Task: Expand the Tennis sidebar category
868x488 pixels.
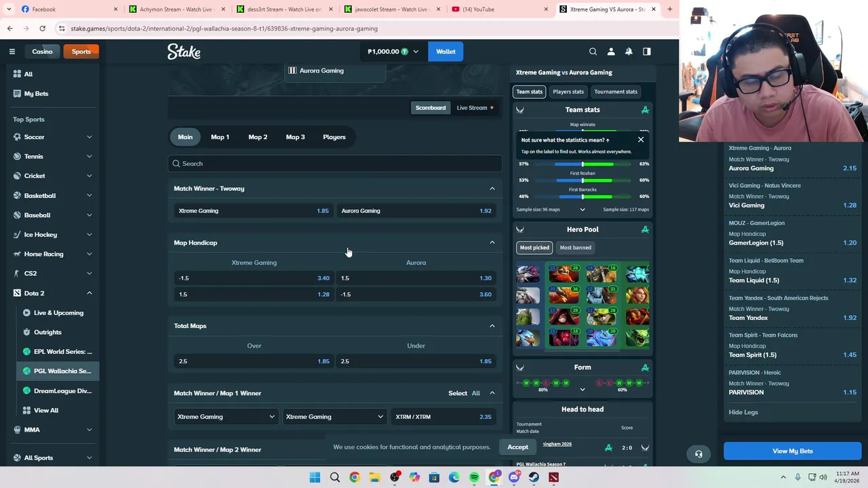Action: pos(89,157)
